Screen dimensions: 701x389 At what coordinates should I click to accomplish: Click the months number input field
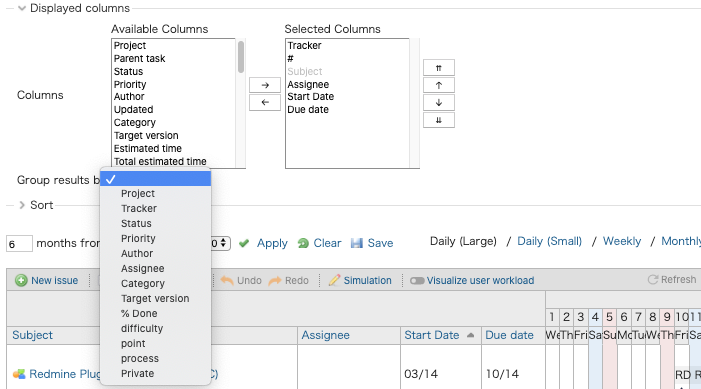(x=19, y=244)
